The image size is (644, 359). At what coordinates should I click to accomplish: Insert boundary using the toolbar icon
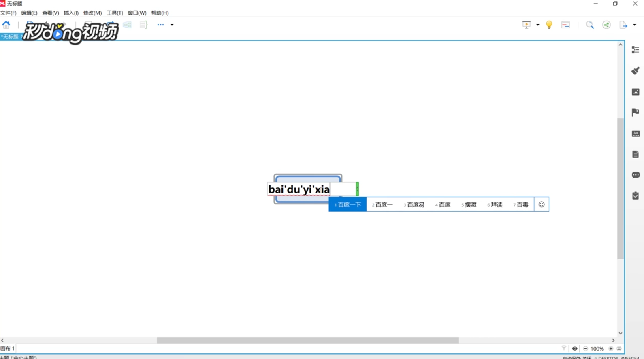click(127, 25)
